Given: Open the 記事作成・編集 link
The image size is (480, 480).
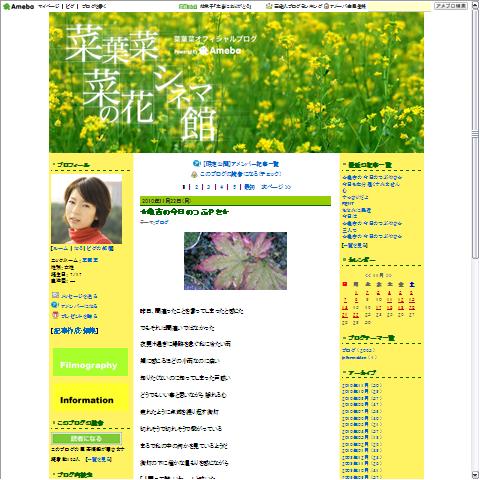Looking at the screenshot, I should [x=75, y=331].
